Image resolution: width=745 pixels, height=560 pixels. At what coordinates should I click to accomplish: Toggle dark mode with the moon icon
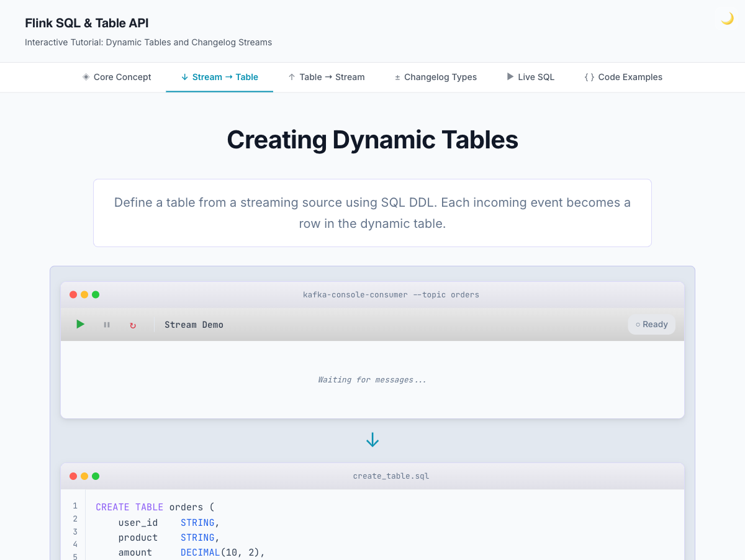(727, 19)
